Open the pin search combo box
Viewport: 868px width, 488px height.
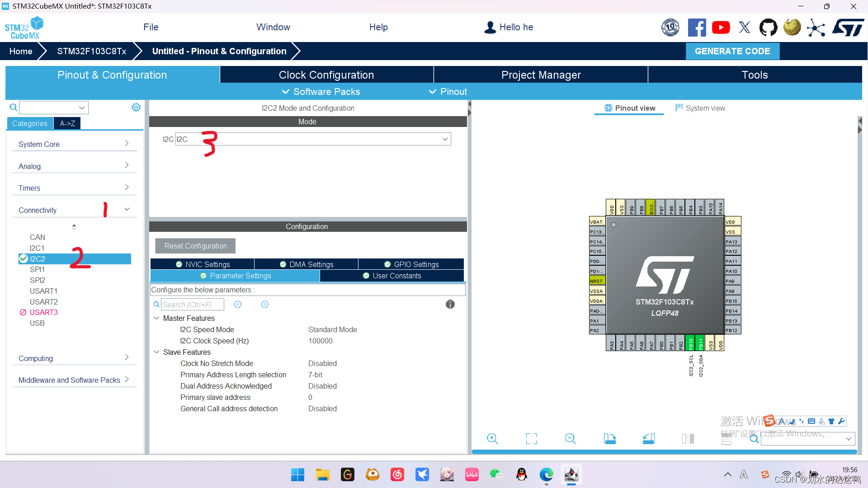pyautogui.click(x=807, y=439)
